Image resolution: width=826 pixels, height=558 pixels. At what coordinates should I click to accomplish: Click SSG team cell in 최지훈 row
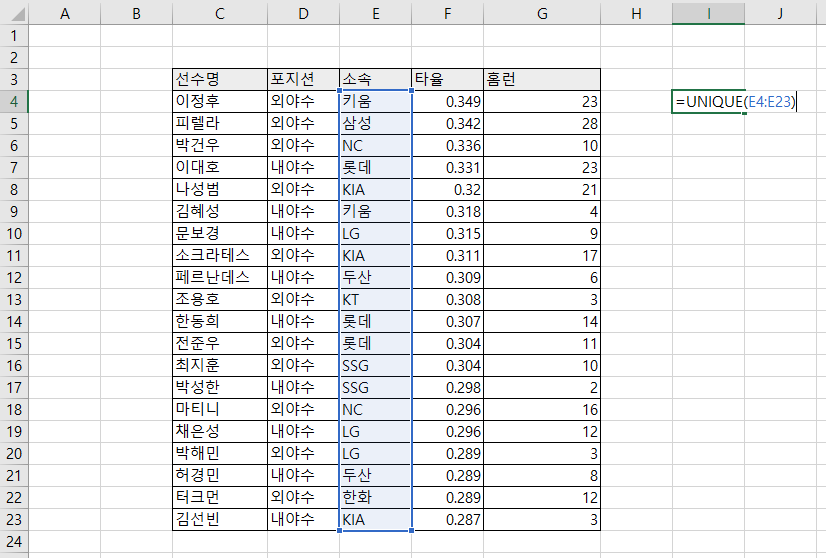point(376,366)
